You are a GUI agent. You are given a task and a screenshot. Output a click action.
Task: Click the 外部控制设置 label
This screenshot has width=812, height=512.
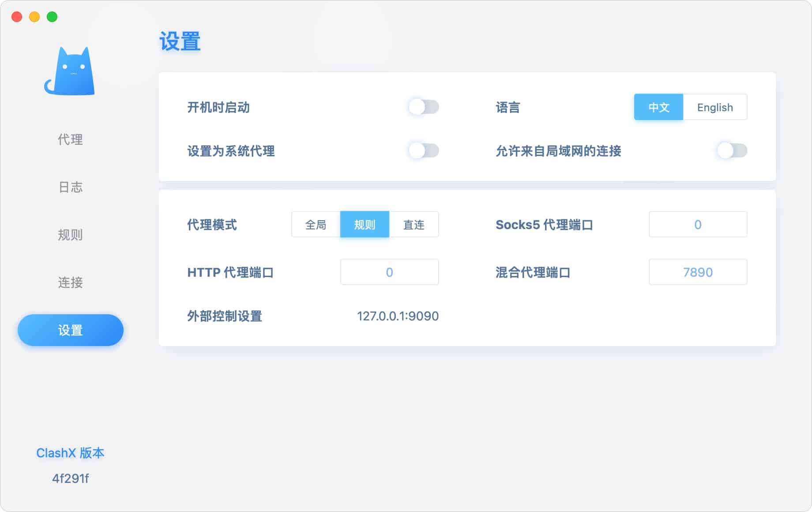pyautogui.click(x=225, y=316)
